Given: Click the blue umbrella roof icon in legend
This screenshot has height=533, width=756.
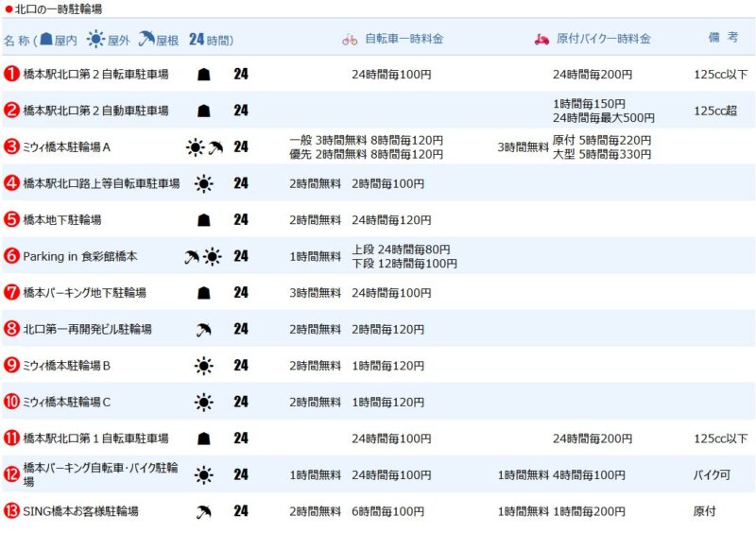Looking at the screenshot, I should tap(146, 39).
